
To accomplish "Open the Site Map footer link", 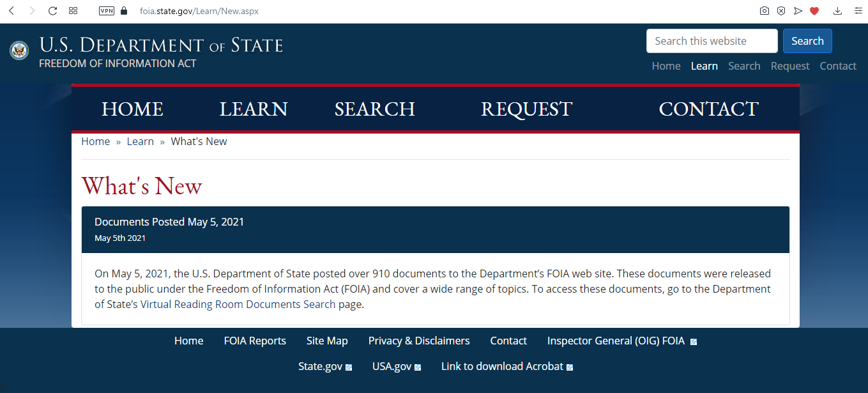I will coord(327,341).
